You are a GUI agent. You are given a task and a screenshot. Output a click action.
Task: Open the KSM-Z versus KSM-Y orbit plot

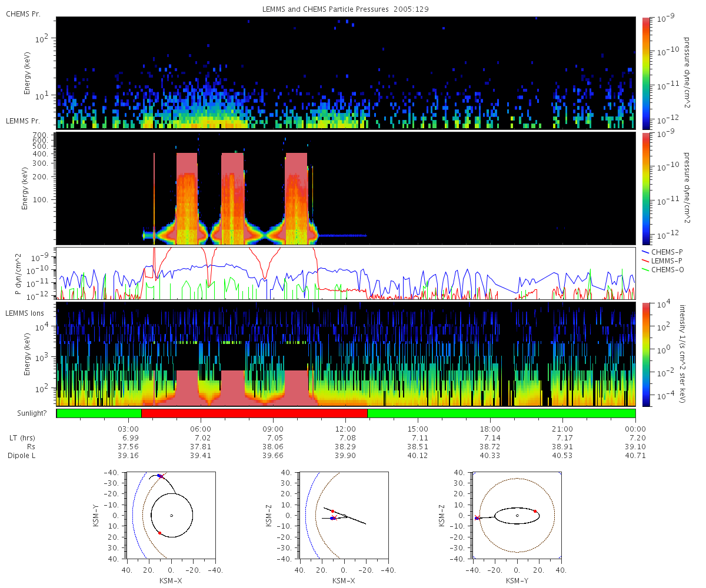pos(517,515)
